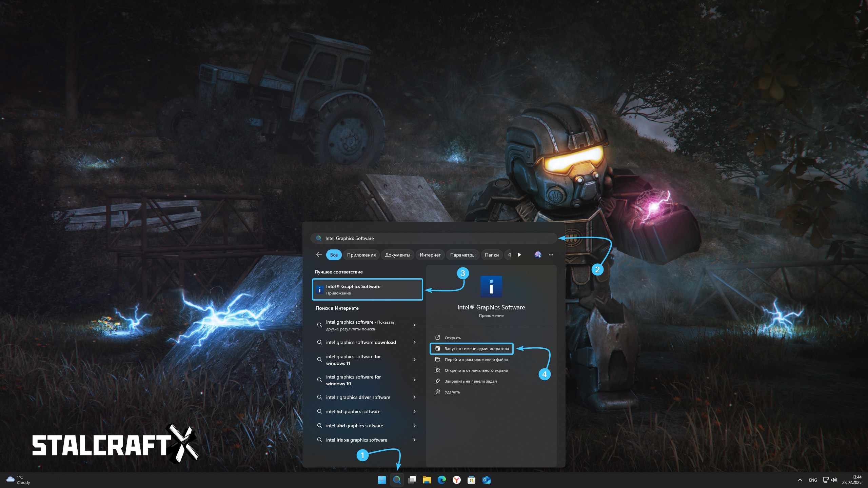Open the Intel® Graphics Software best match
The height and width of the screenshot is (488, 868).
click(x=368, y=289)
